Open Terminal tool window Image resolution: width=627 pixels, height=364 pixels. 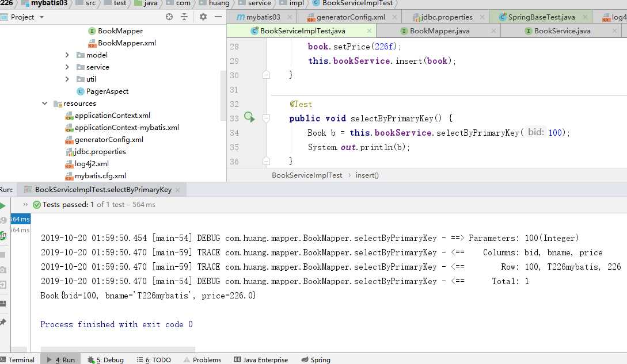click(x=18, y=359)
